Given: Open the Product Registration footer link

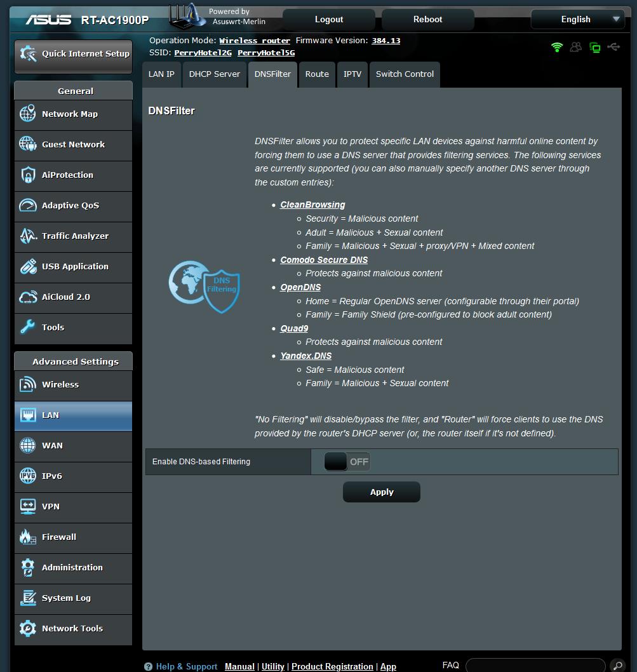Looking at the screenshot, I should (332, 666).
